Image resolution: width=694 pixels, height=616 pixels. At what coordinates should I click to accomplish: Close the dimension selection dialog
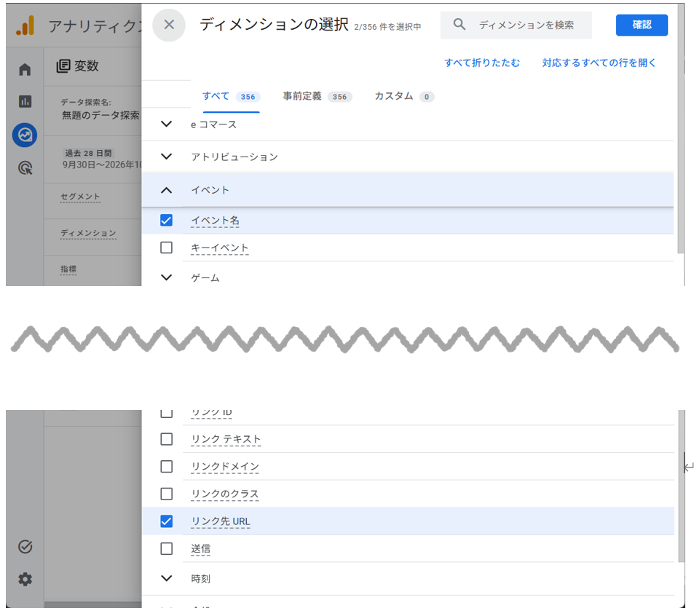pyautogui.click(x=169, y=25)
